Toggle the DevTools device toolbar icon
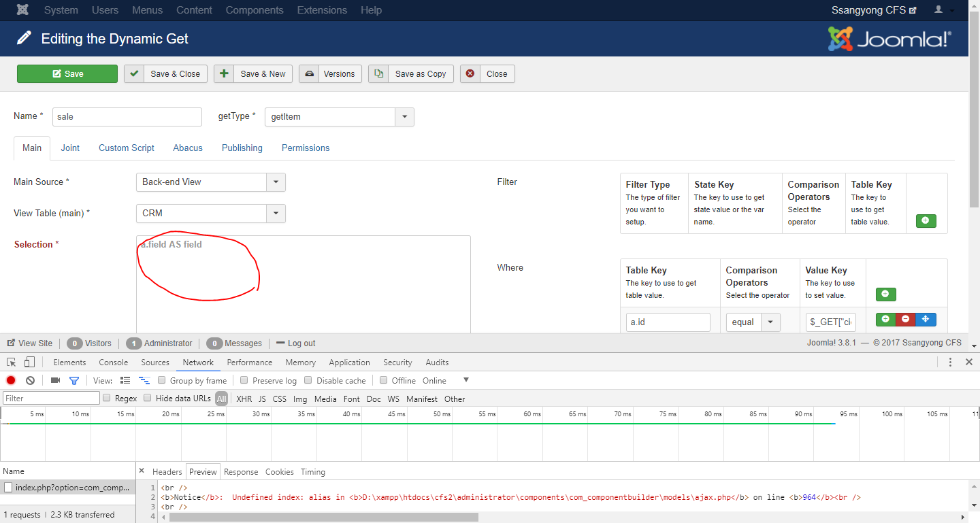 tap(30, 362)
